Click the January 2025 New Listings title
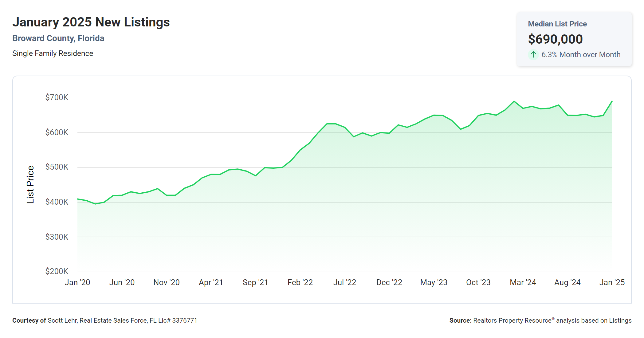The height and width of the screenshot is (338, 644). point(91,22)
